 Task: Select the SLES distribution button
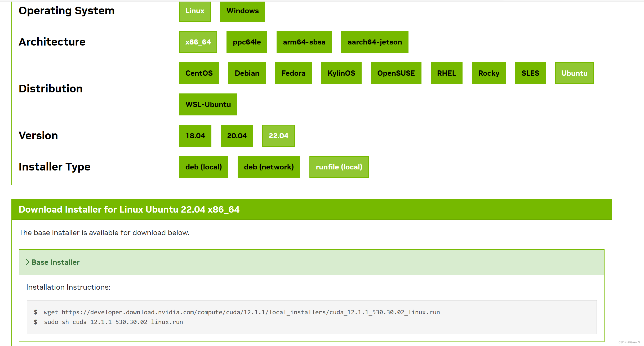[x=530, y=73]
